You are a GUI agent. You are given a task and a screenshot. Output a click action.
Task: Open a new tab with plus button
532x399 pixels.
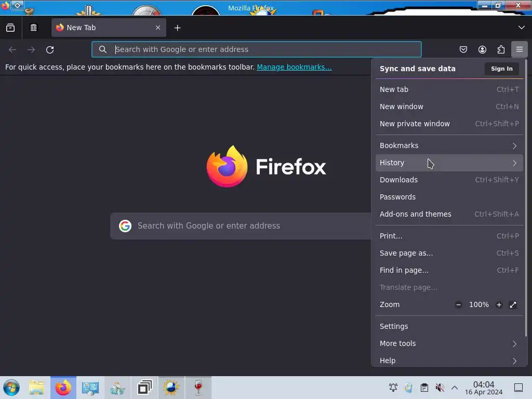click(x=178, y=28)
